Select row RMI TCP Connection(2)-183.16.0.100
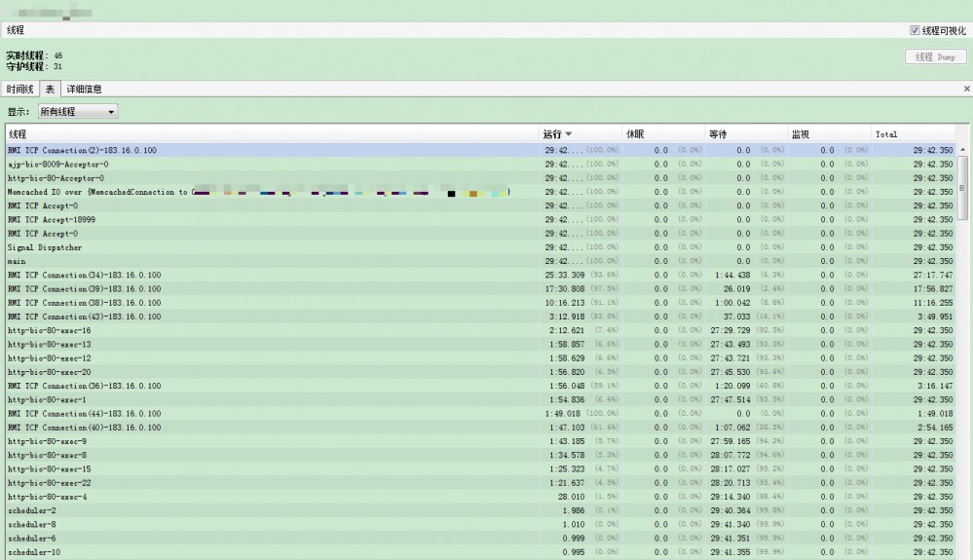This screenshot has height=560, width=973. coord(481,150)
